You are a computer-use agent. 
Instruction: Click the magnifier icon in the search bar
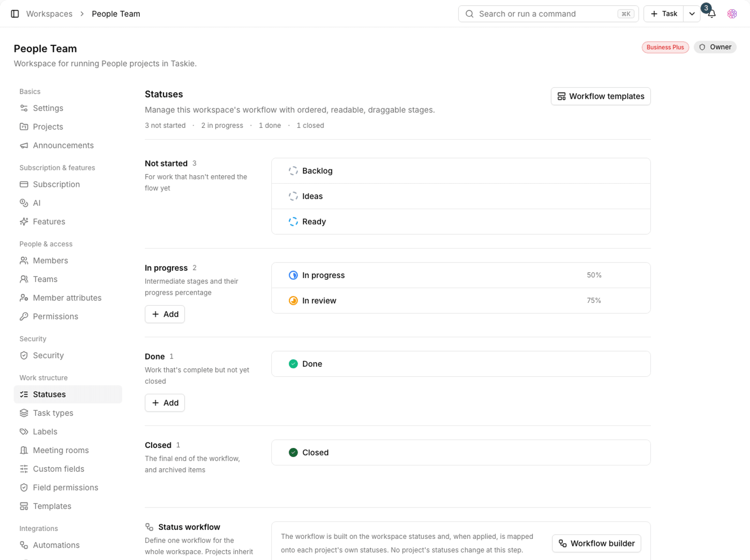(469, 14)
